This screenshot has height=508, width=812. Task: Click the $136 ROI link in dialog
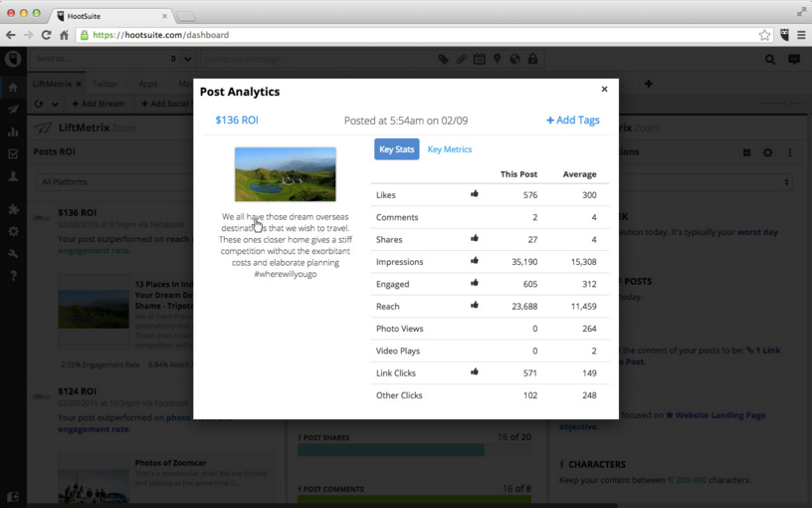pyautogui.click(x=237, y=121)
